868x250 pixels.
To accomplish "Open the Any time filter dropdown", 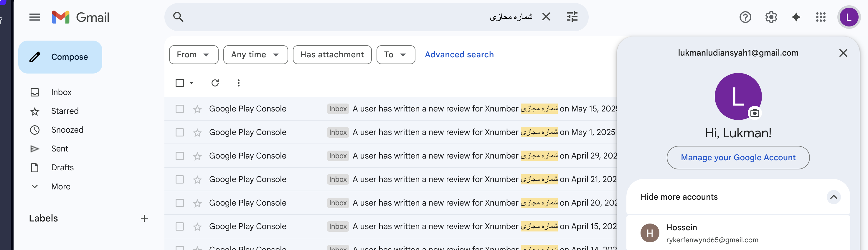I will tap(255, 54).
